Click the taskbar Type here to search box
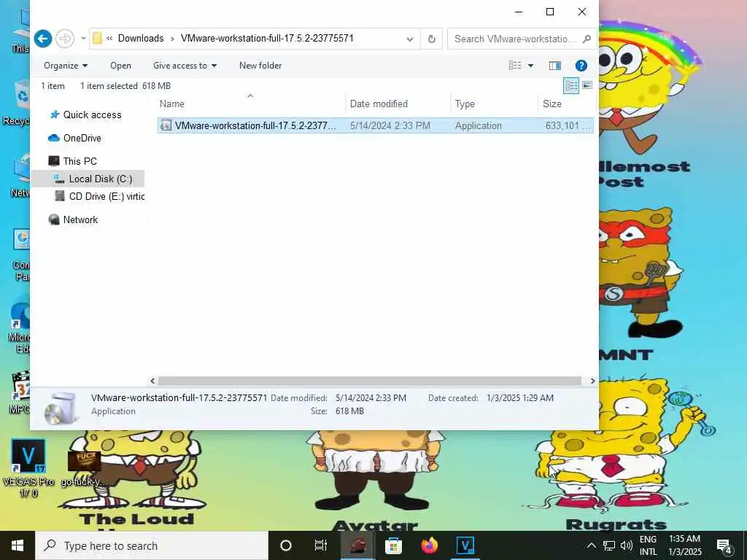This screenshot has height=560, width=747. 152,545
